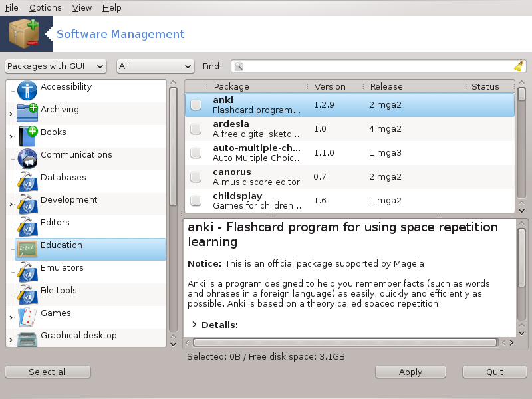Sort by the Package column header

tap(257, 87)
